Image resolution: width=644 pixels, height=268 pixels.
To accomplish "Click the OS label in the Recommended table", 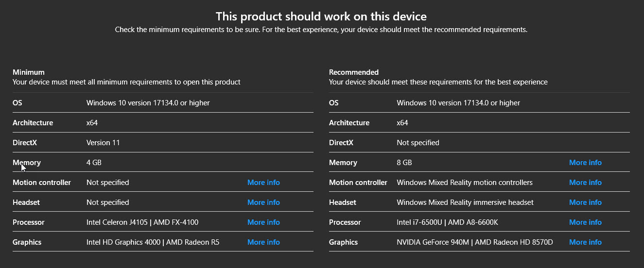I will click(x=334, y=103).
